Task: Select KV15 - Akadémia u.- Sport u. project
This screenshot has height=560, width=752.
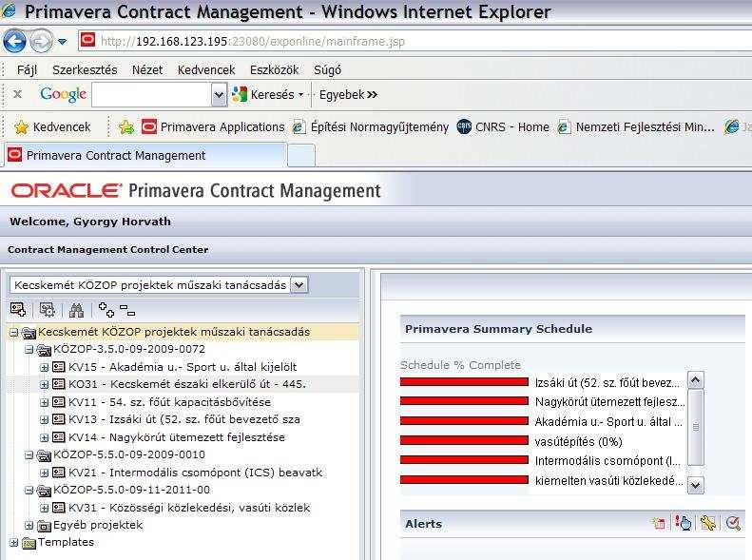Action: tap(183, 367)
